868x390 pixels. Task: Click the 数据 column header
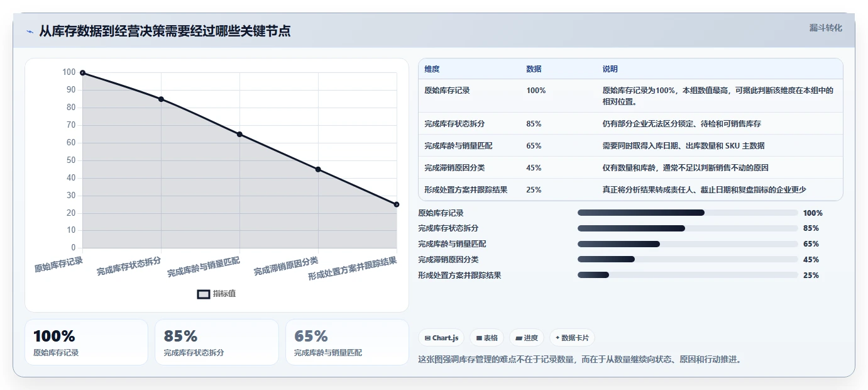[534, 69]
